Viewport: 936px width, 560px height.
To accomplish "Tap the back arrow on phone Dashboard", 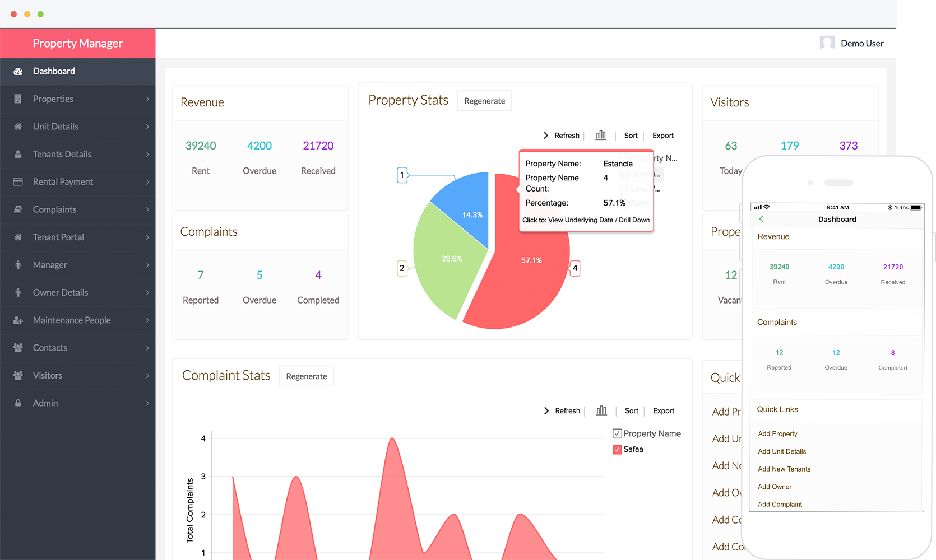I will pyautogui.click(x=761, y=219).
